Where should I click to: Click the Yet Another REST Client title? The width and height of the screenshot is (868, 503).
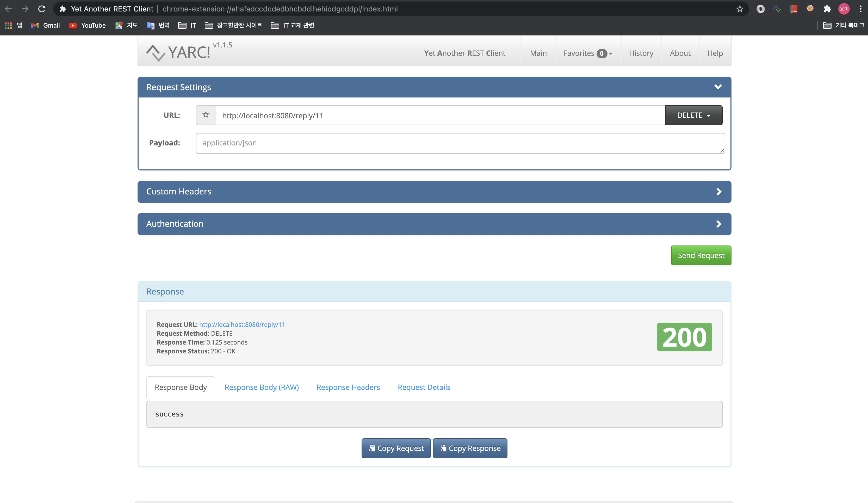[x=465, y=53]
